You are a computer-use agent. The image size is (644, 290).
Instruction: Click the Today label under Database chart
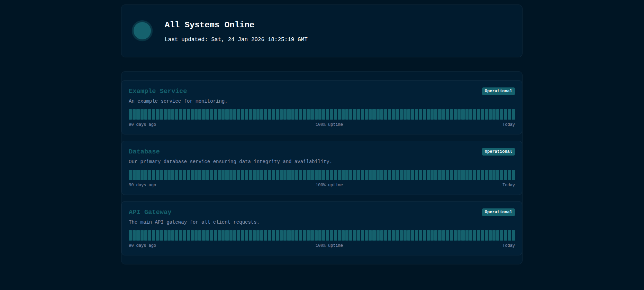(x=508, y=185)
